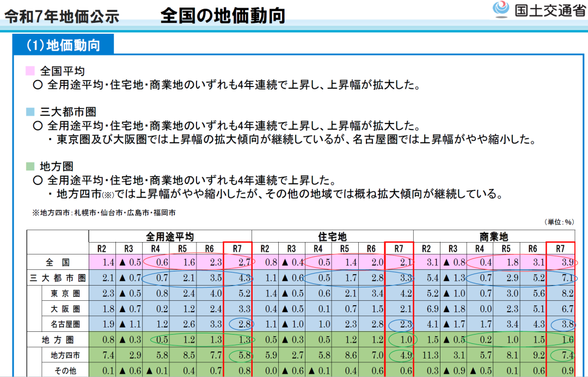This screenshot has width=588, height=377.
Task: Select the 商業地 column group header
Action: (494, 237)
